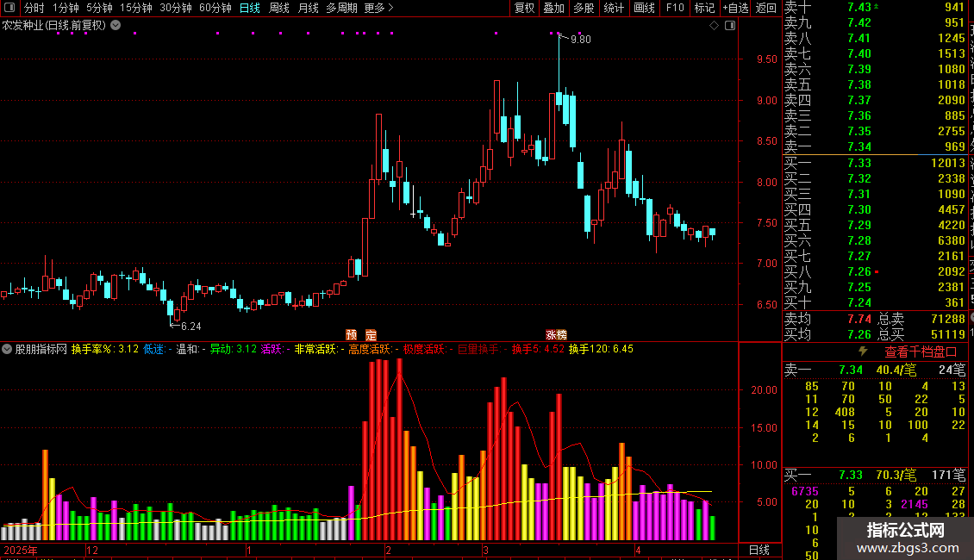Click the 股朋指标网 indicator name
Screen dimensions: 974x560
(41, 349)
